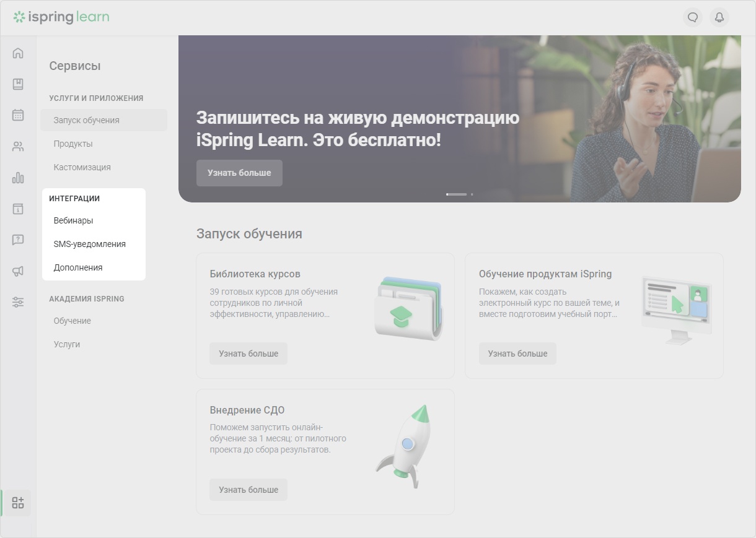
Task: Open the Services grid-plus icon
Action: tap(18, 503)
